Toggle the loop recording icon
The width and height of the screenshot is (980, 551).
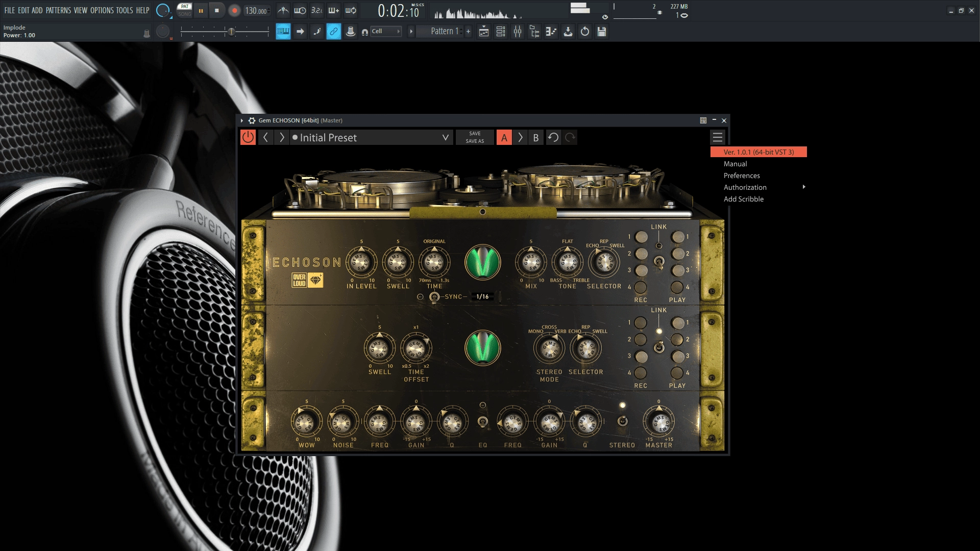(x=351, y=10)
